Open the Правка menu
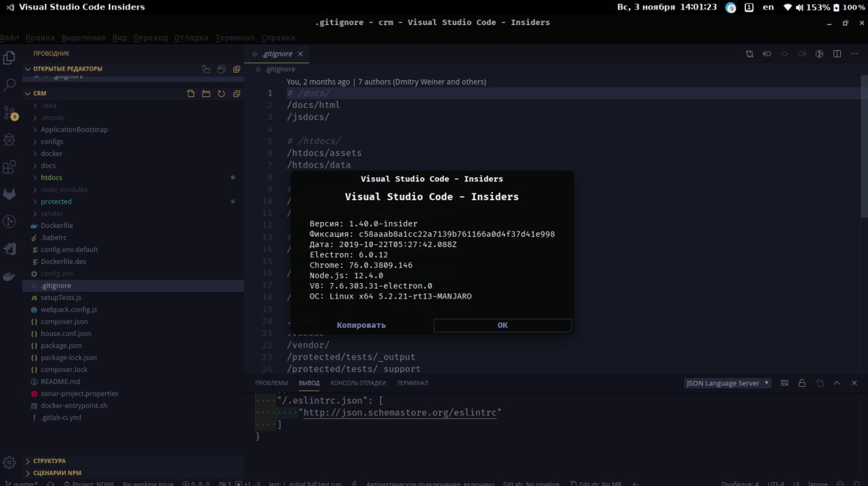Image resolution: width=868 pixels, height=486 pixels. click(40, 38)
